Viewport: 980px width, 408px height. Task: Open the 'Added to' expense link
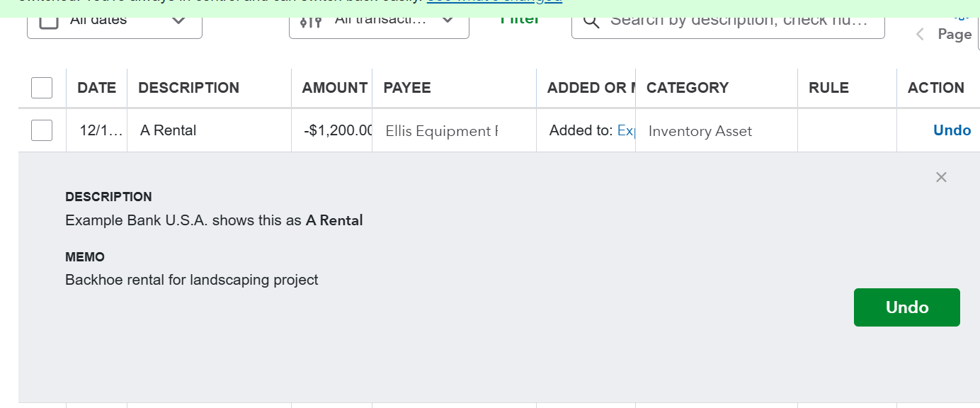click(x=626, y=130)
